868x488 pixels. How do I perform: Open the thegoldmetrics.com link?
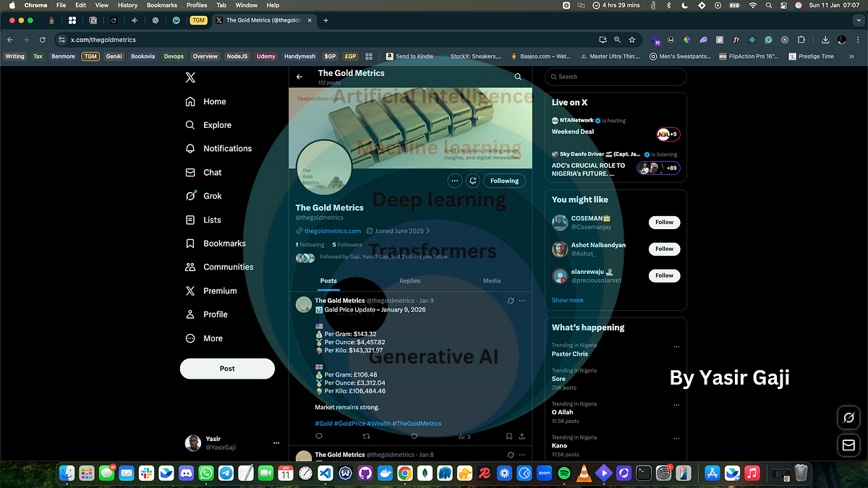[x=332, y=231]
